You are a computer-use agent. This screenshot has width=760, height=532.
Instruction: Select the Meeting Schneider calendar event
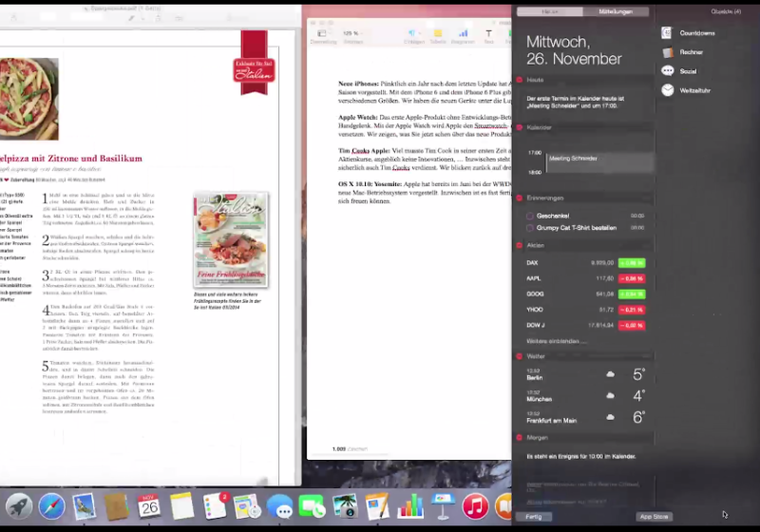[600, 162]
